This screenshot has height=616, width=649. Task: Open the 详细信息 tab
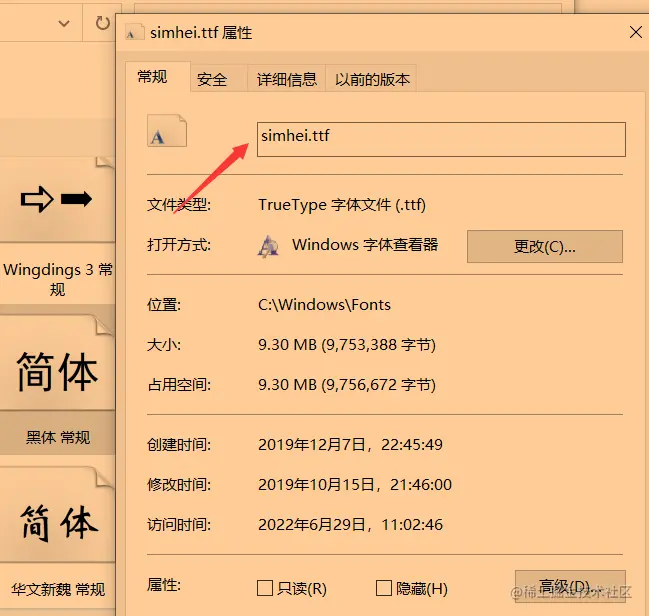(286, 79)
